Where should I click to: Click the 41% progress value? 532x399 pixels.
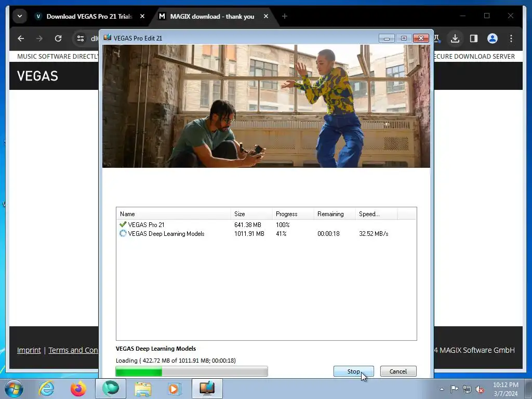pos(281,234)
